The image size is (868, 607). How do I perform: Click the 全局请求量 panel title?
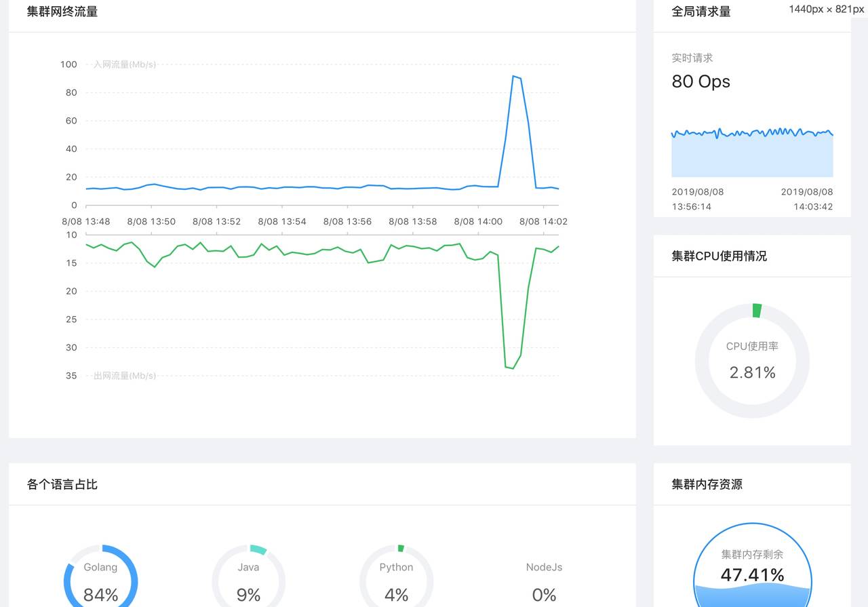click(701, 12)
